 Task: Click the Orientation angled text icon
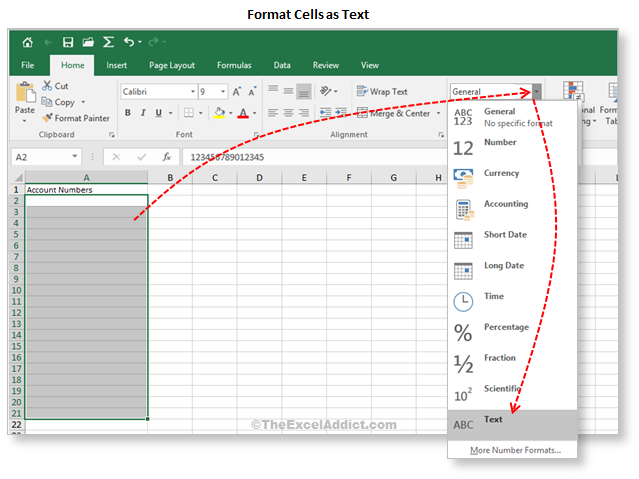tap(325, 91)
